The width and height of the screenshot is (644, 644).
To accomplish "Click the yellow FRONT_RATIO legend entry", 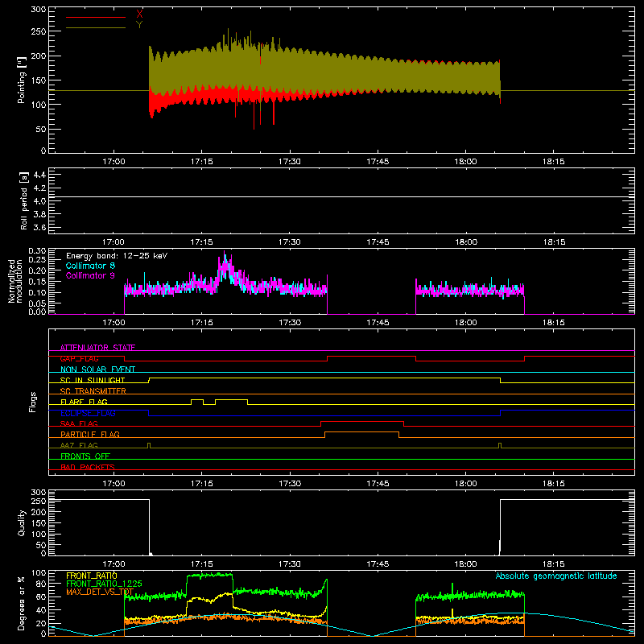I will pyautogui.click(x=92, y=576).
